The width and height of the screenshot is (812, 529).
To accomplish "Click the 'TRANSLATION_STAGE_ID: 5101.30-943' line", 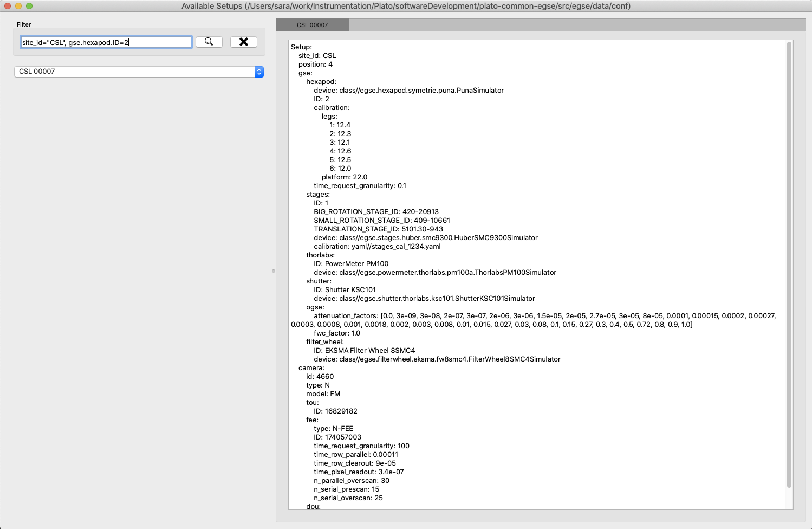I will pos(379,229).
